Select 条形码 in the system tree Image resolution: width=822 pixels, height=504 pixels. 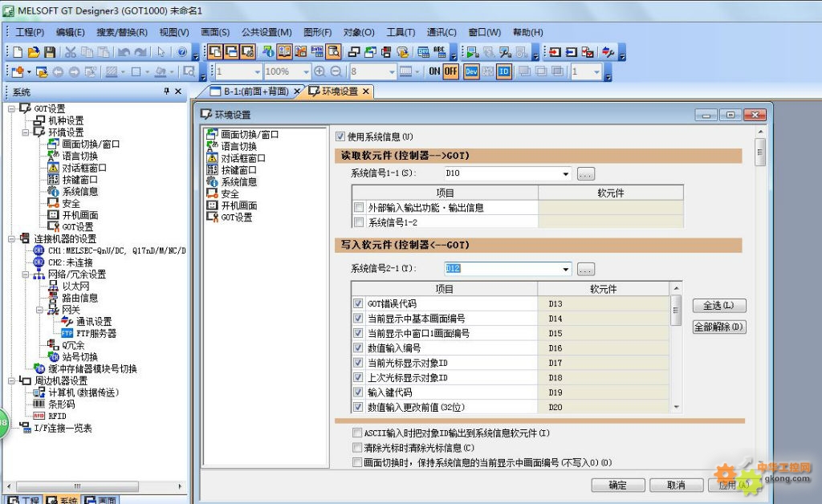[x=61, y=404]
